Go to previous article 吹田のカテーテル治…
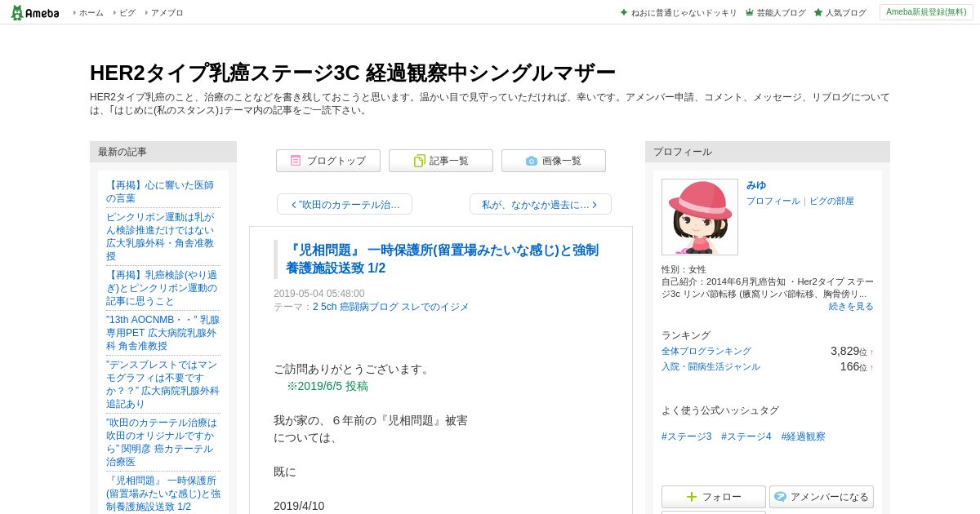 point(345,204)
